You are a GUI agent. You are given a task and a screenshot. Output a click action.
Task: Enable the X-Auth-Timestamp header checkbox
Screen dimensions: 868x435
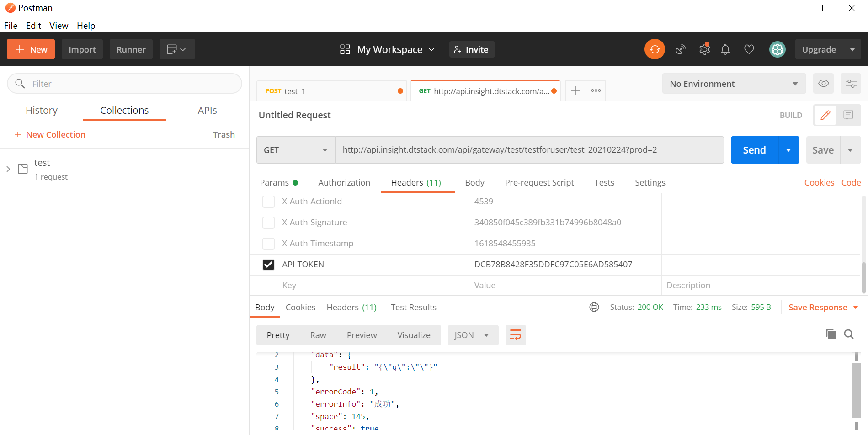268,244
